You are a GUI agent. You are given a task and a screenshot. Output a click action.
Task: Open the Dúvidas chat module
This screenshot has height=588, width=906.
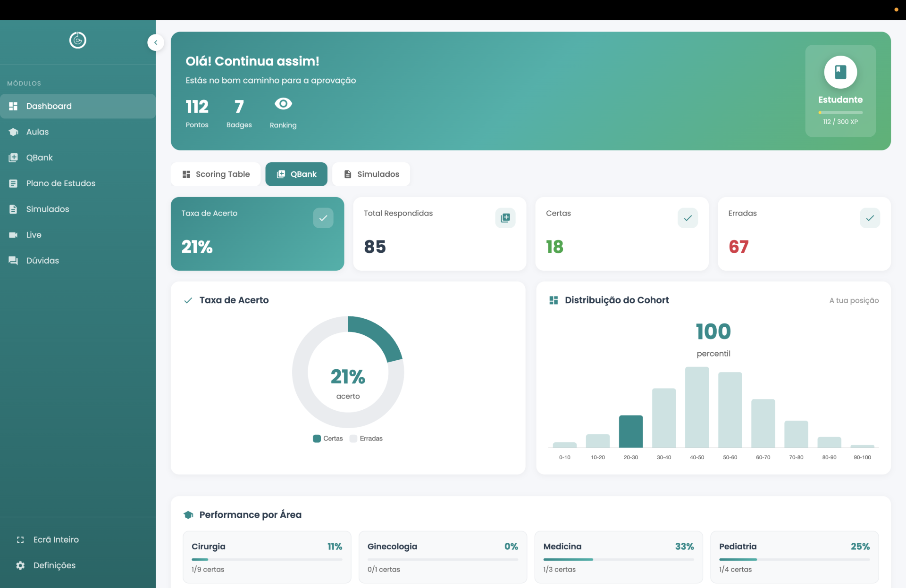42,260
